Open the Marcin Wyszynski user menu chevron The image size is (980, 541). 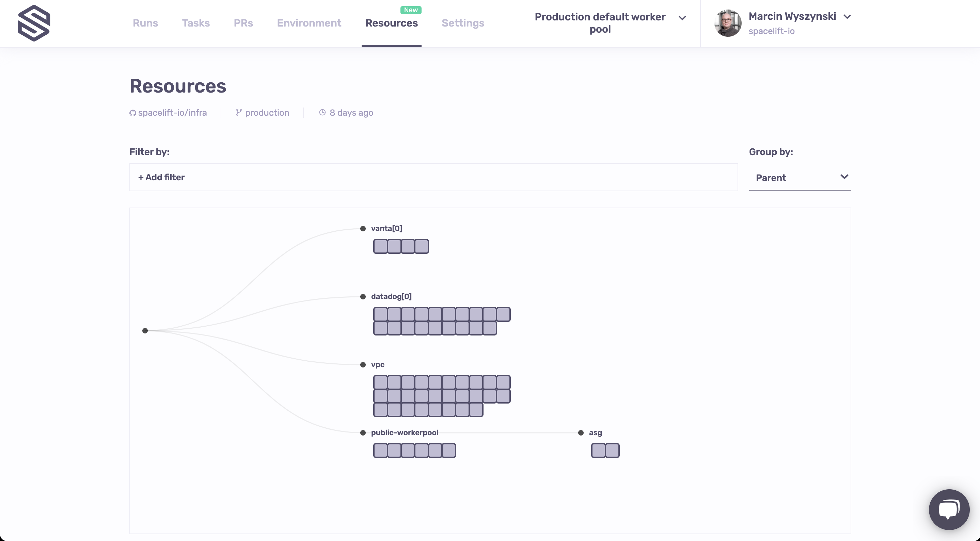847,17
